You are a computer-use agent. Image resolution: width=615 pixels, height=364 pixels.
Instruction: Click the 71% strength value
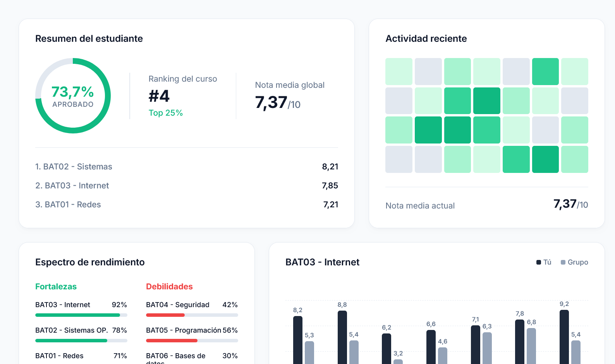pyautogui.click(x=120, y=356)
